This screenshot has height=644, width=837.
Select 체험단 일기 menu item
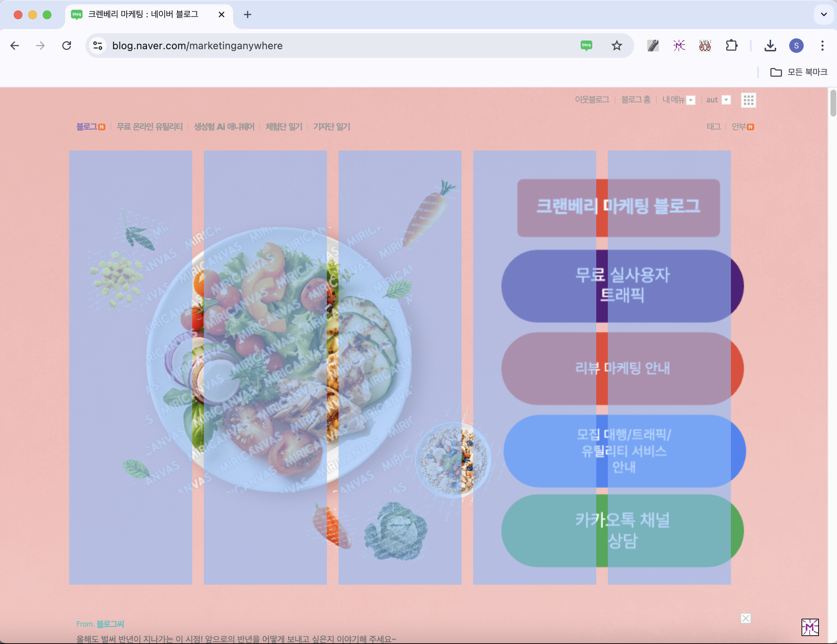point(283,127)
